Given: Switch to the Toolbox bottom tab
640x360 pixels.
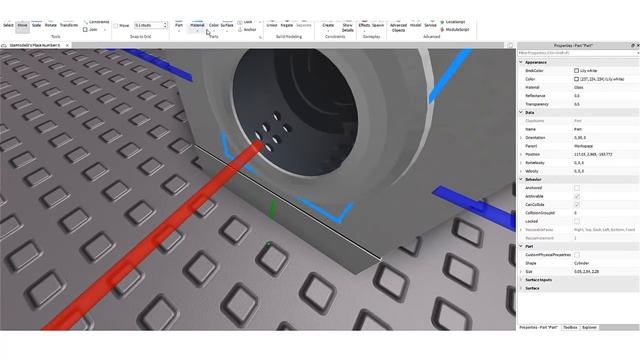Looking at the screenshot, I should [x=570, y=327].
